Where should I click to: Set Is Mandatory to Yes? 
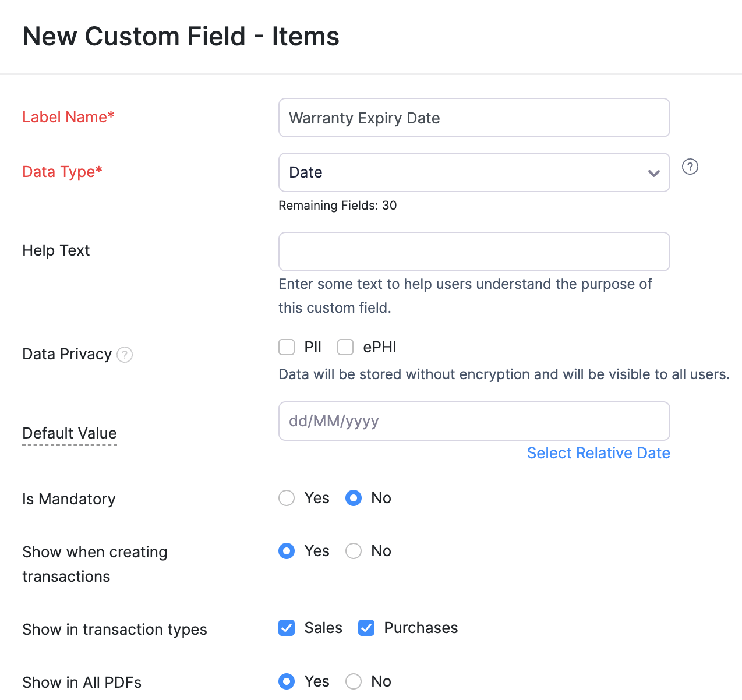[287, 498]
